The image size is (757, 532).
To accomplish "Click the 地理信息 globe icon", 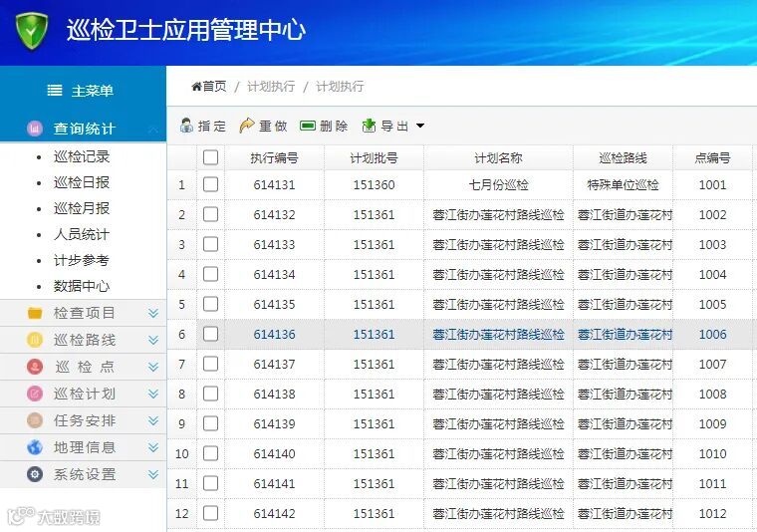I will [x=35, y=447].
